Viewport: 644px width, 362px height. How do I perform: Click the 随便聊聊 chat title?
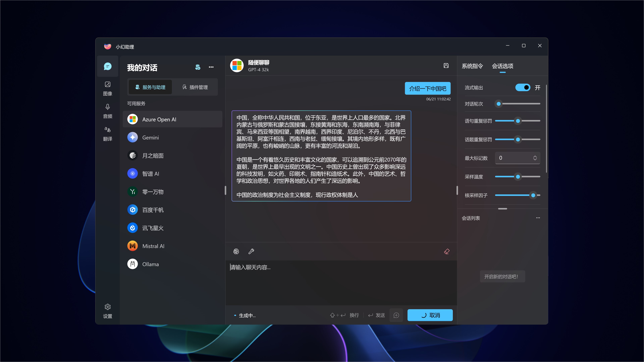pos(258,63)
